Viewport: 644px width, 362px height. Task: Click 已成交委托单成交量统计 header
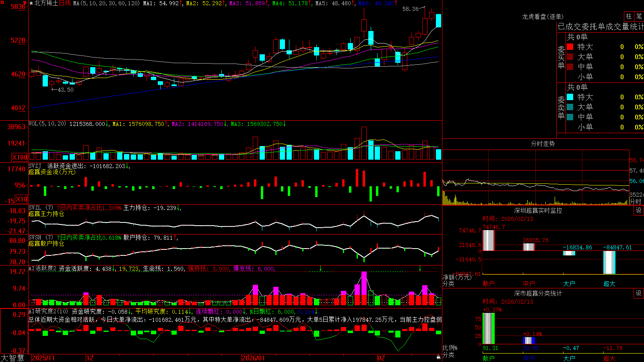[601, 27]
